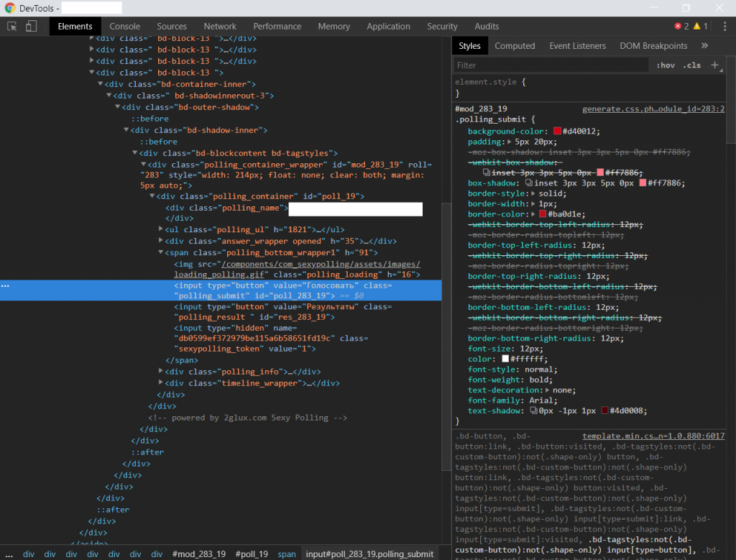Click the #d40012 background-color swatch
Viewport: 736px width, 560px height.
(x=557, y=132)
